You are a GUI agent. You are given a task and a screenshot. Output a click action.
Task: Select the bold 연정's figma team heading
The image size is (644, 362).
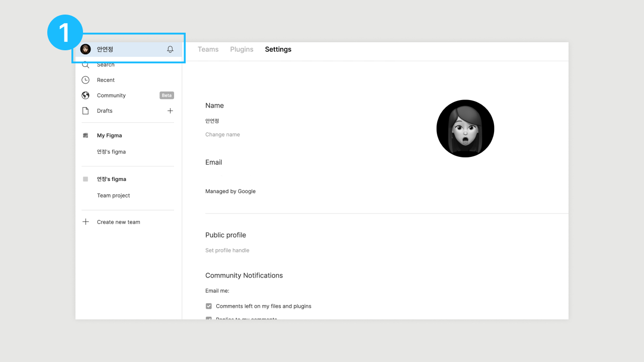click(112, 179)
